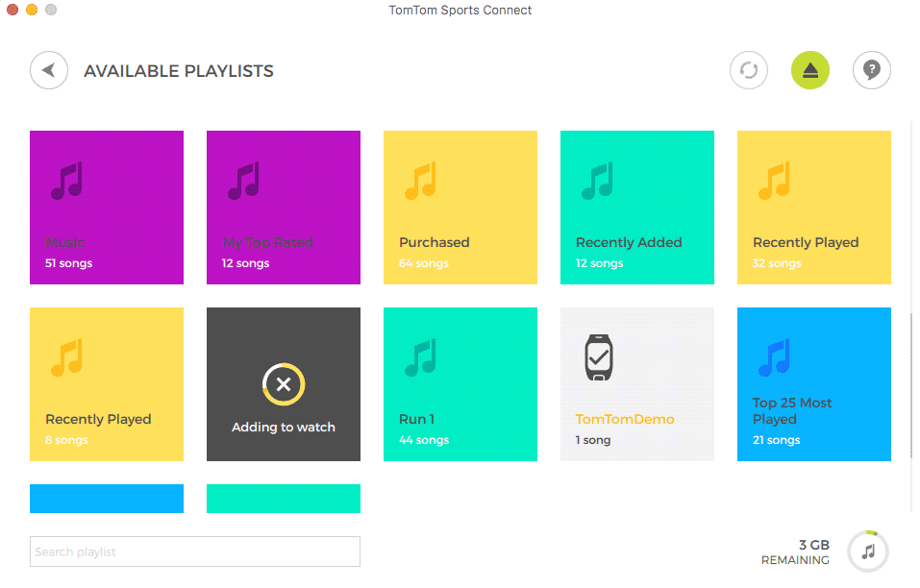Open help via the question mark icon
The image size is (920, 588).
872,70
